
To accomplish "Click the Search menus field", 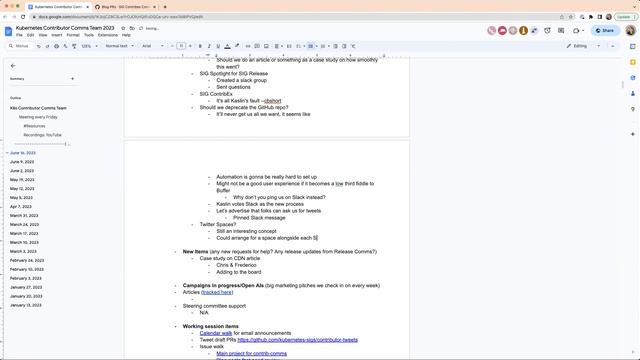I will (x=20, y=46).
